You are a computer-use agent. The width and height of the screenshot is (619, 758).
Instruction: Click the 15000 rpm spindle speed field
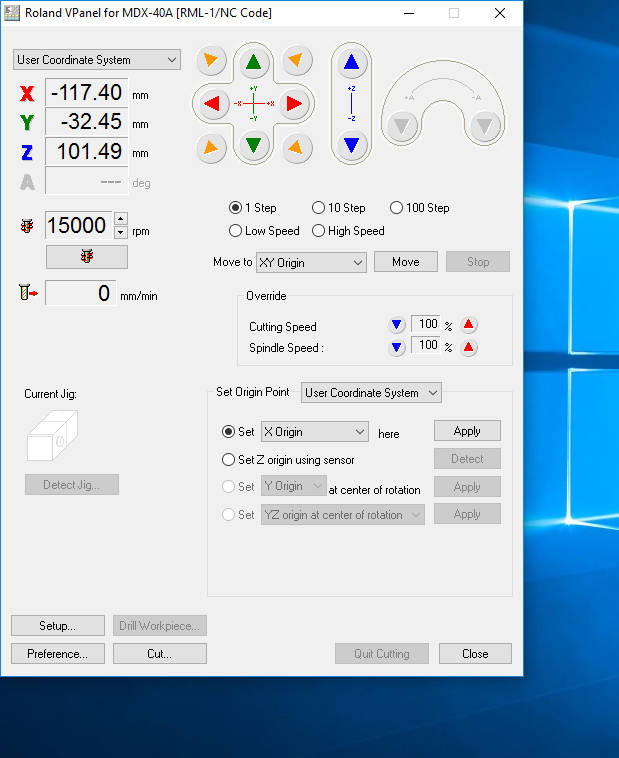(x=79, y=225)
